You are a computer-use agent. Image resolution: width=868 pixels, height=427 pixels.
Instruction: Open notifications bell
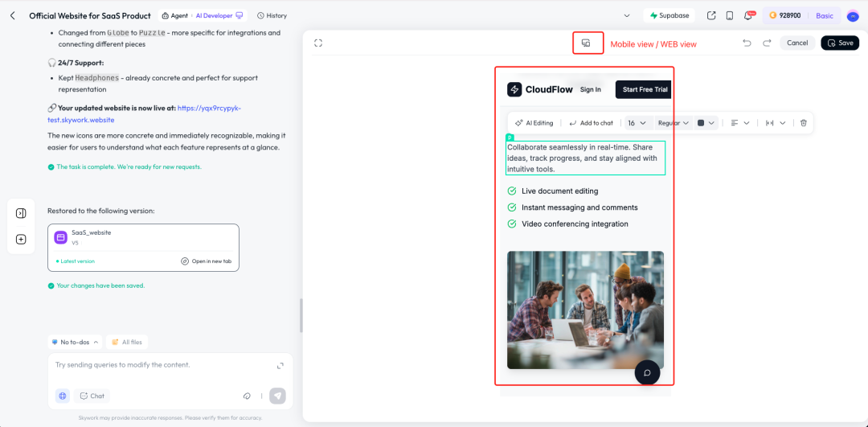pyautogui.click(x=748, y=15)
